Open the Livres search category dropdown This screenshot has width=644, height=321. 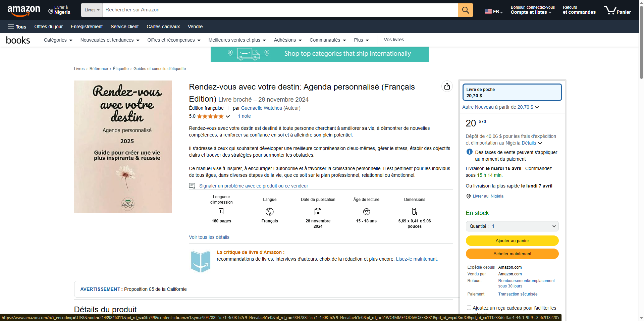(92, 10)
